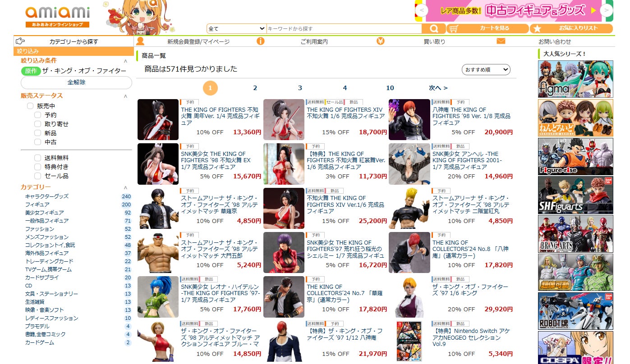The image size is (630, 364).
Task: Click the 二階堂紅丸 figure thumbnail
Action: (x=409, y=208)
